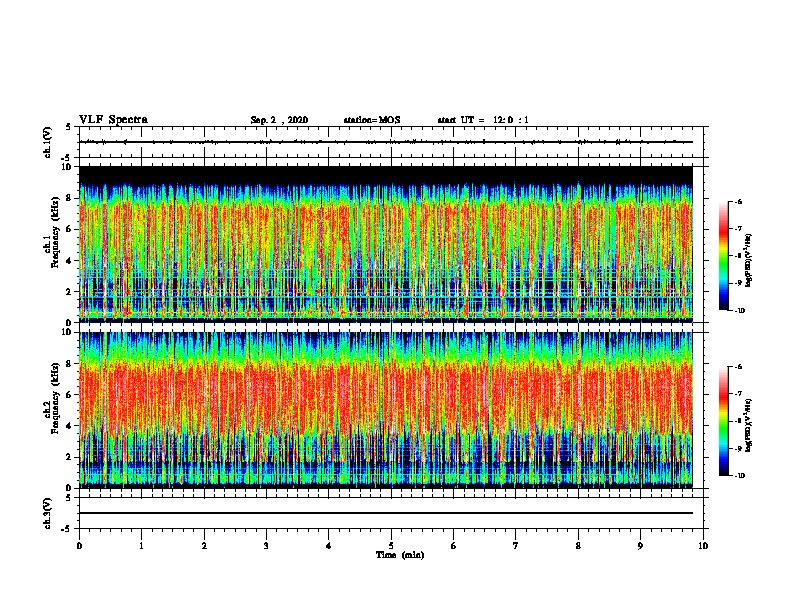This screenshot has height=612, width=792.
Task: Click the 'station=MOS' label
Action: pyautogui.click(x=372, y=120)
